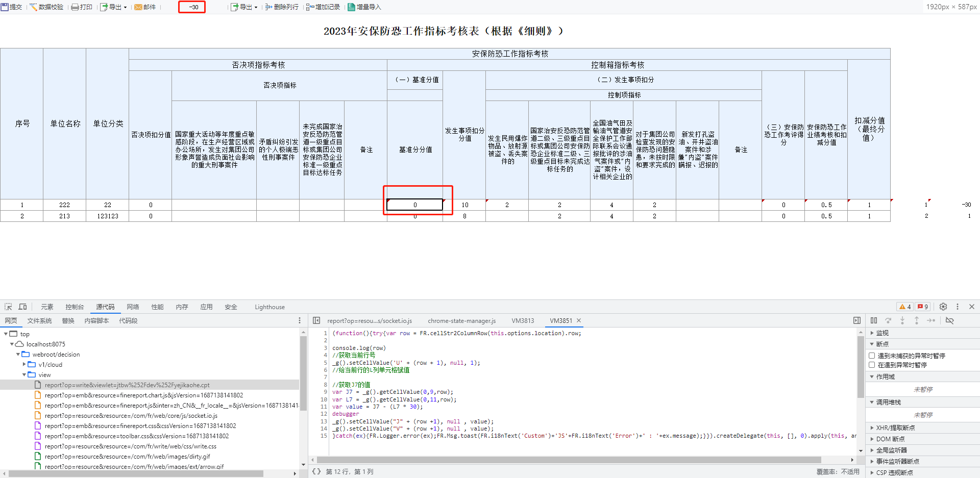Switch to 替换 overrides tab
The width and height of the screenshot is (980, 478).
point(68,320)
